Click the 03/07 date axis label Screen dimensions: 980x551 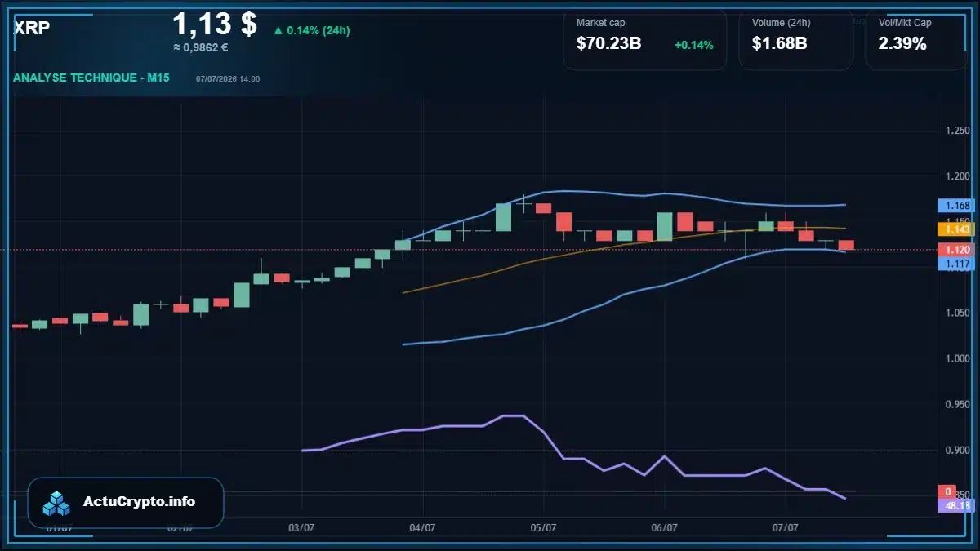[301, 528]
